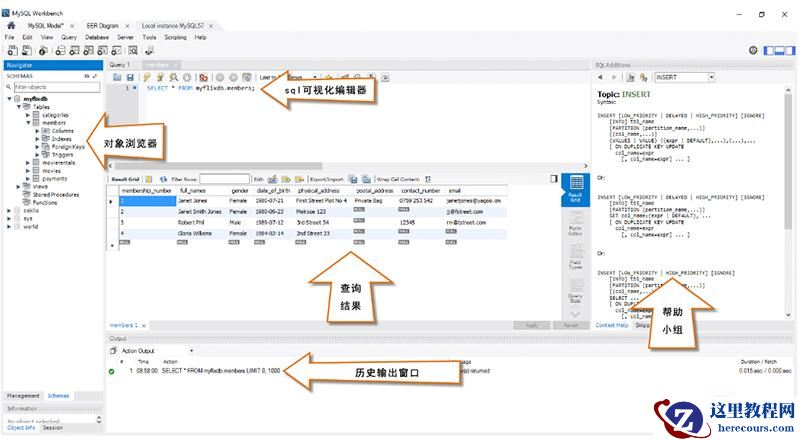The width and height of the screenshot is (800, 440).
Task: Collapse the myflixdb schema node
Action: pyautogui.click(x=10, y=99)
